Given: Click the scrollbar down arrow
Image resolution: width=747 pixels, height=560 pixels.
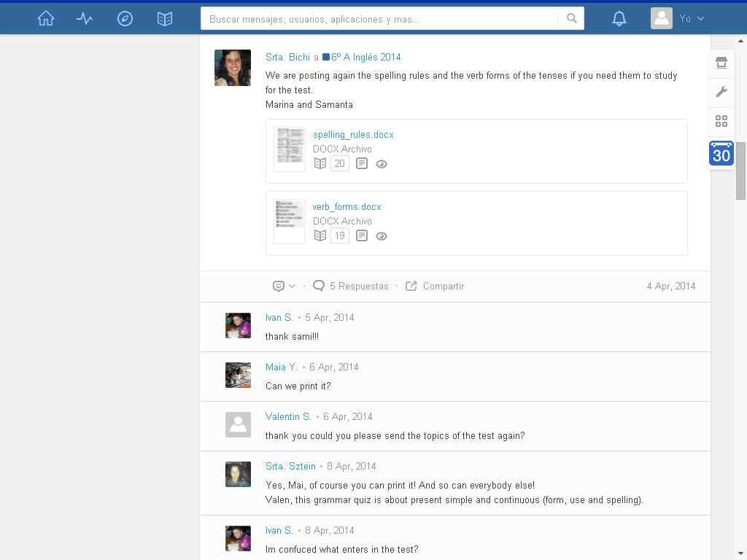Looking at the screenshot, I should coord(740,553).
